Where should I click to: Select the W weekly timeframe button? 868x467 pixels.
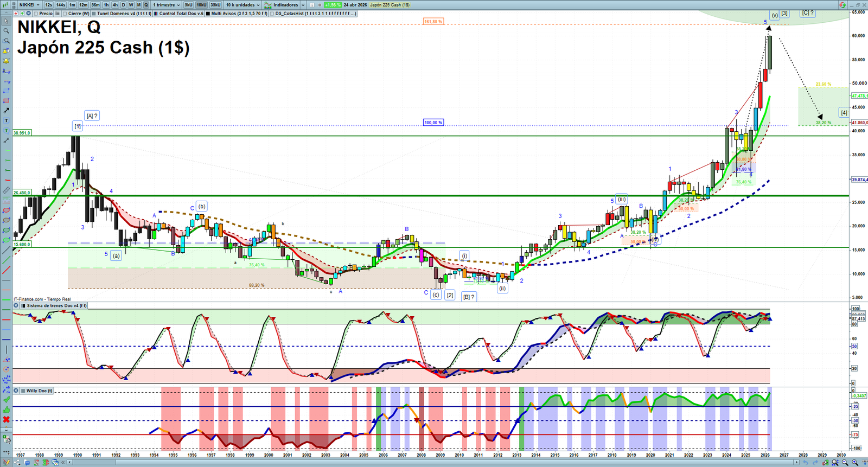(x=131, y=5)
